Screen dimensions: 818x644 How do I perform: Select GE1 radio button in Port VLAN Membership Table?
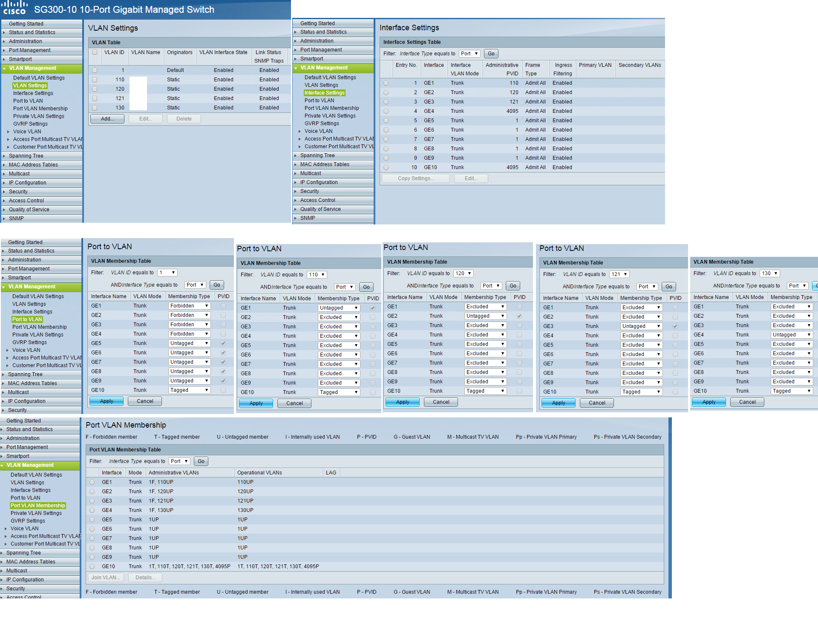(x=92, y=482)
